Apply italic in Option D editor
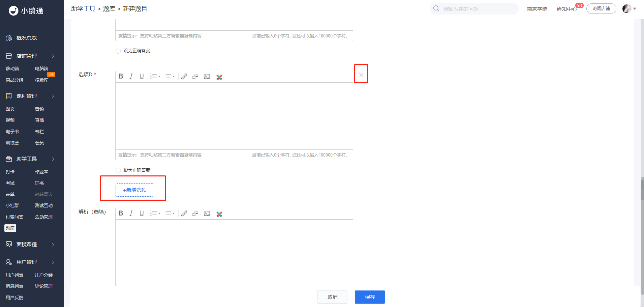The width and height of the screenshot is (644, 307). click(x=131, y=77)
